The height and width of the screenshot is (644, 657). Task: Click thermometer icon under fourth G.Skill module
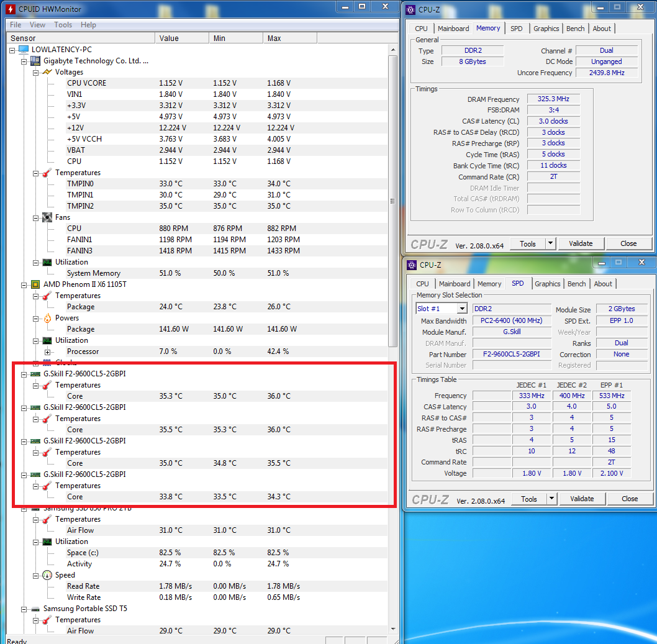pos(47,486)
